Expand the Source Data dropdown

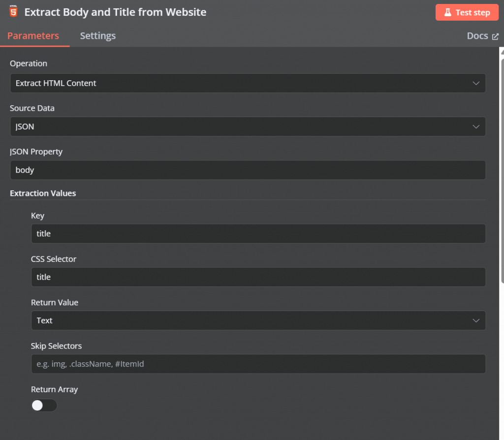pos(248,126)
